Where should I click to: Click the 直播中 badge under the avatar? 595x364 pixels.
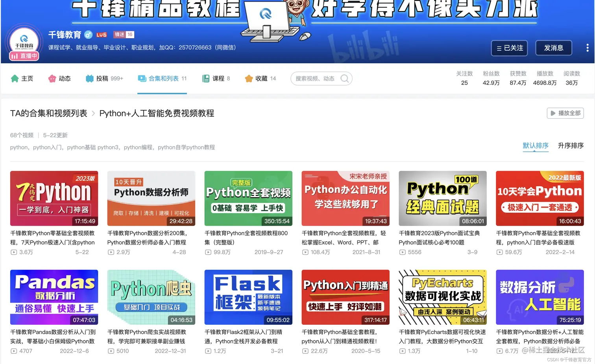tap(24, 56)
